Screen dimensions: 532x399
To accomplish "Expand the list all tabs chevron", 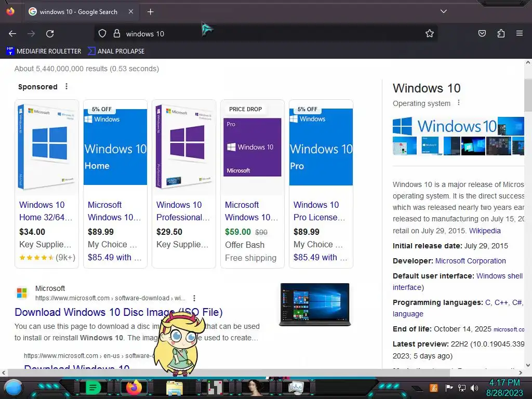I will [444, 11].
